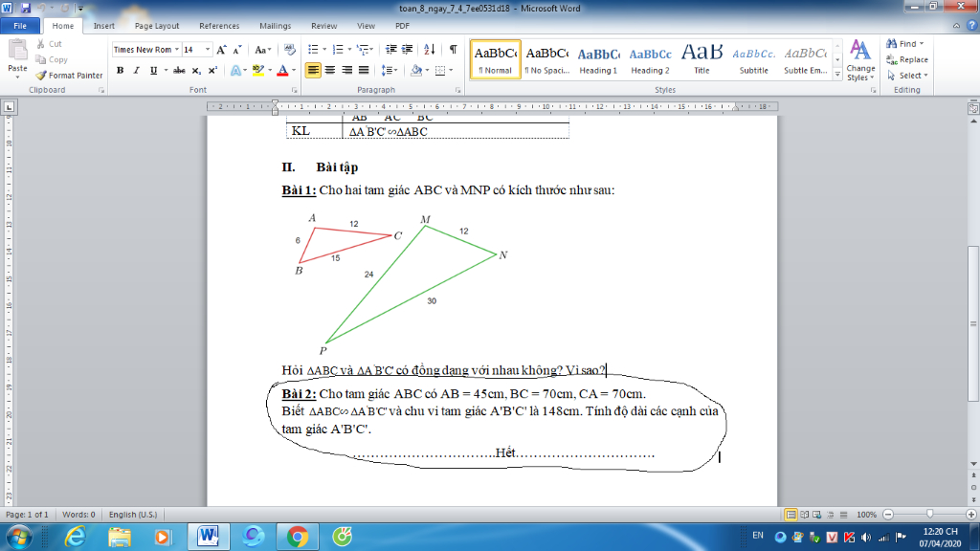Switch to Full Screen Reading view
Image resolution: width=980 pixels, height=551 pixels.
click(804, 515)
